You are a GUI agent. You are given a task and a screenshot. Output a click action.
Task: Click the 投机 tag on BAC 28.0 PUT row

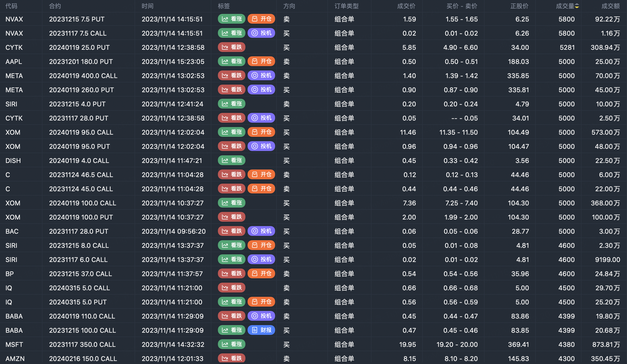point(261,231)
